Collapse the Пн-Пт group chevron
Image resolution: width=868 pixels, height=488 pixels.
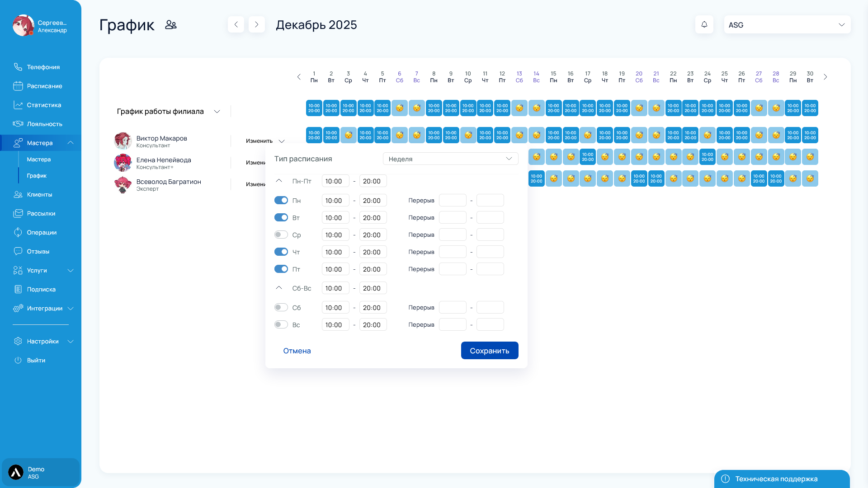pos(279,181)
